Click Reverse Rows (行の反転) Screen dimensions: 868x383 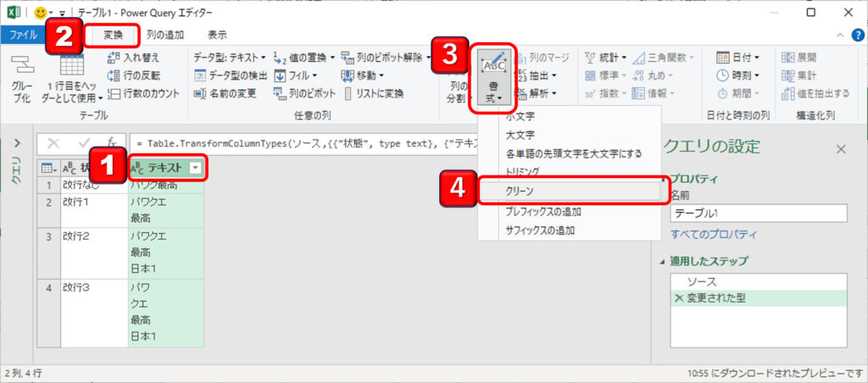tap(133, 75)
